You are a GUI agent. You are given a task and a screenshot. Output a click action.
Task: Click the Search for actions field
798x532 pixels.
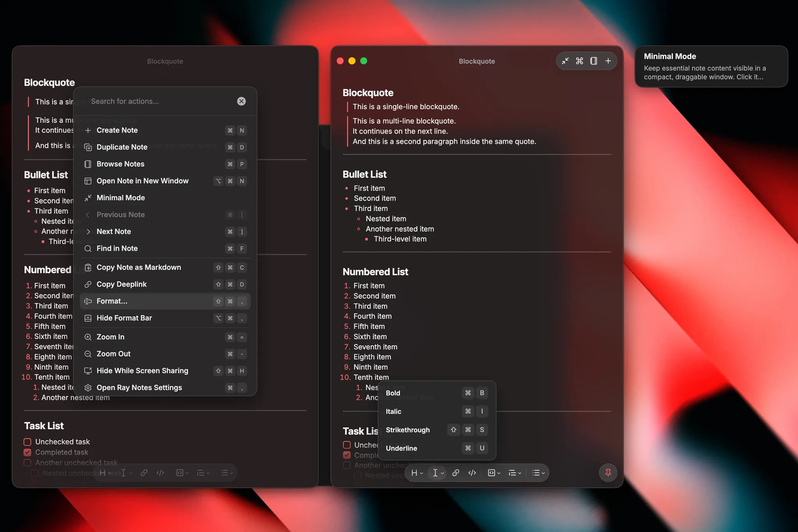point(160,101)
